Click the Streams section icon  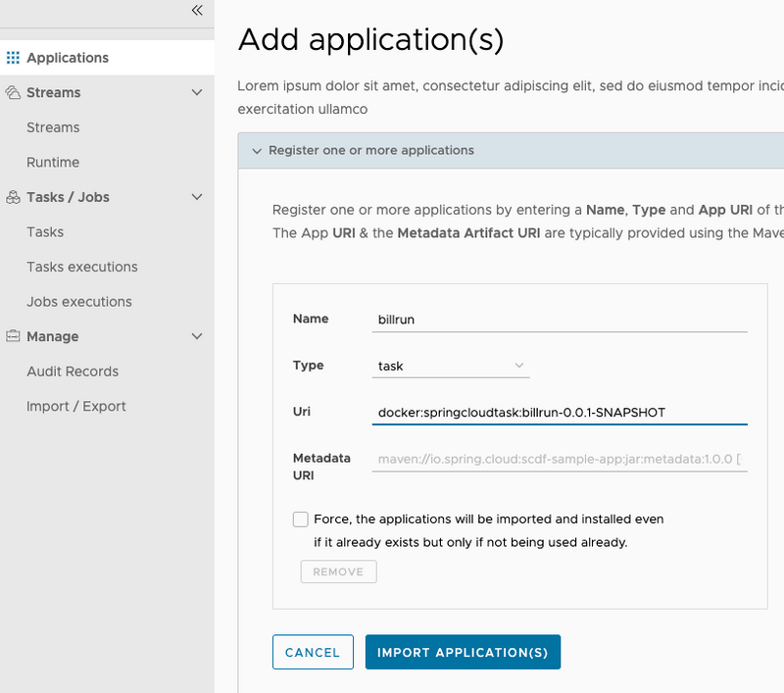pyautogui.click(x=13, y=93)
